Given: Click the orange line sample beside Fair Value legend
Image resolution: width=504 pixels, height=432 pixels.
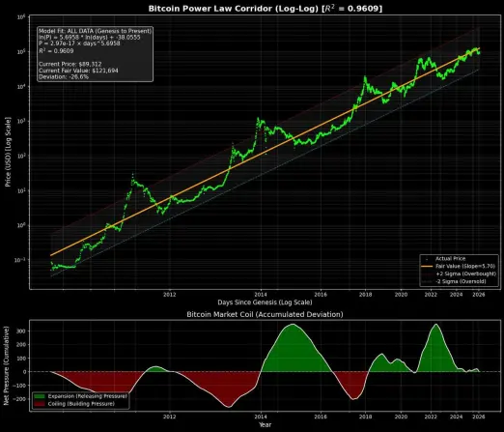Looking at the screenshot, I should [427, 267].
